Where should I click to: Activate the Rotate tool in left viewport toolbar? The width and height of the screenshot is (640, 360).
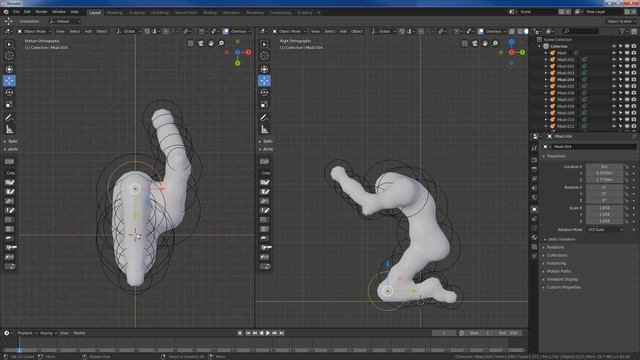point(9,92)
